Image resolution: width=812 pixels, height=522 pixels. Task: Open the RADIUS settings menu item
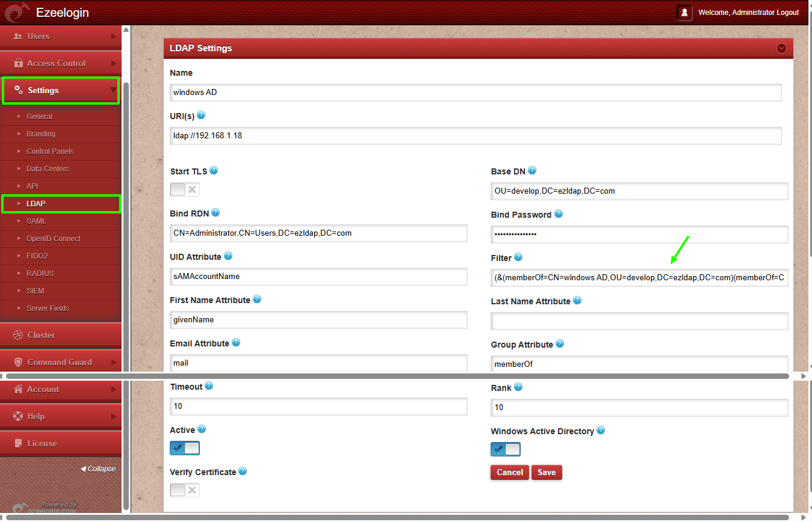(40, 274)
